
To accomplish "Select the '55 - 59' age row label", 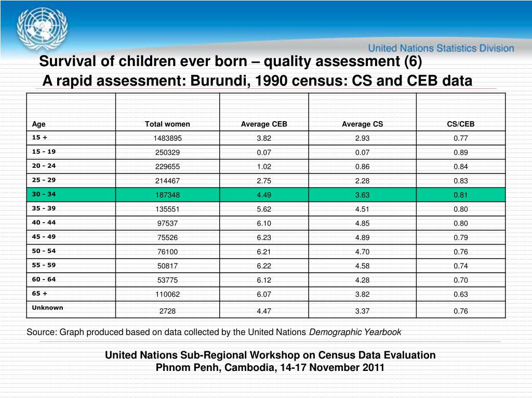I will click(x=44, y=265).
